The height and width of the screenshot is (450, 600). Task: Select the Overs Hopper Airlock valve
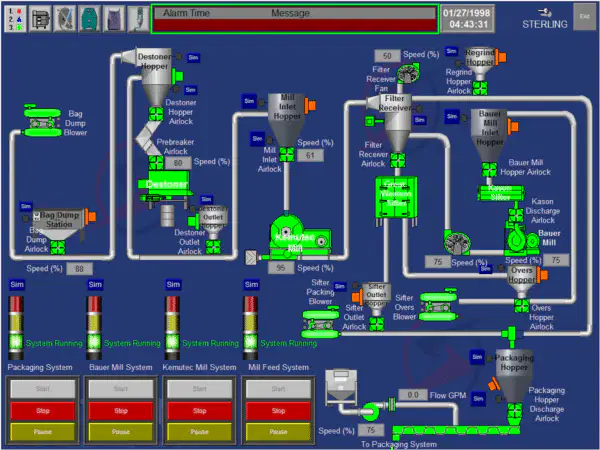click(x=521, y=305)
